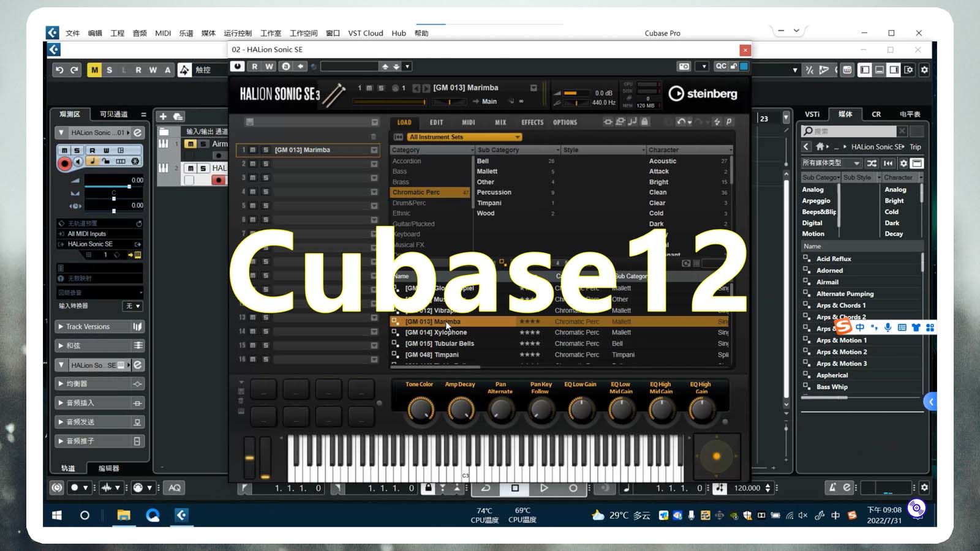Expand the 均衡器 equalizer section
This screenshot has height=551, width=980.
pyautogui.click(x=61, y=384)
